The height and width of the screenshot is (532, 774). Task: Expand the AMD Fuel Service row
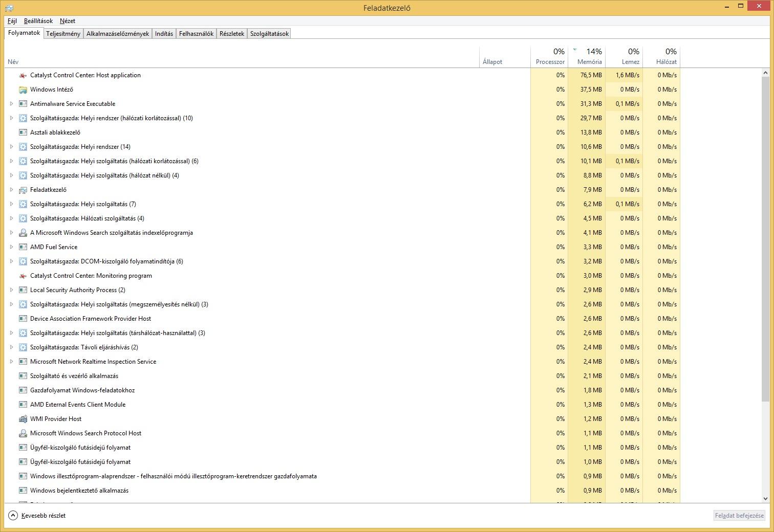tap(11, 247)
